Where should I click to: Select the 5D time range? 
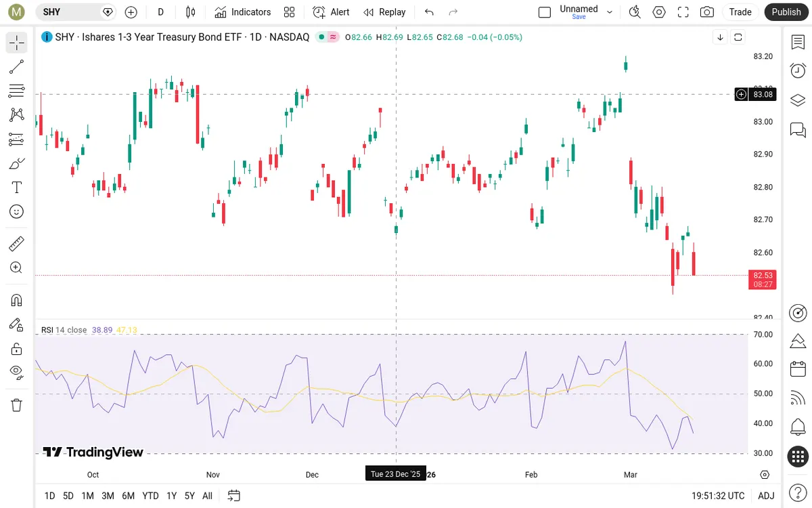[68, 496]
